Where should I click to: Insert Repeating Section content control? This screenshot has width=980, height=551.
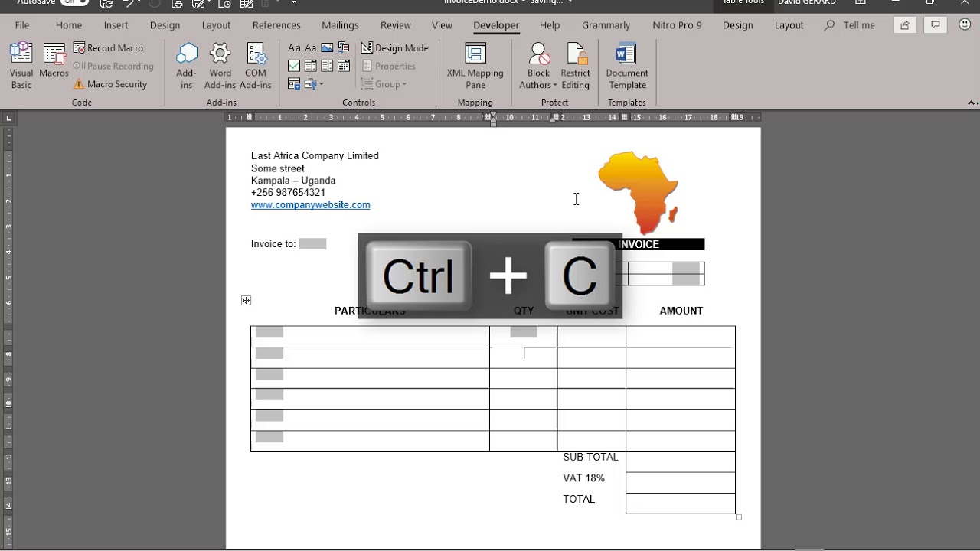pos(294,84)
